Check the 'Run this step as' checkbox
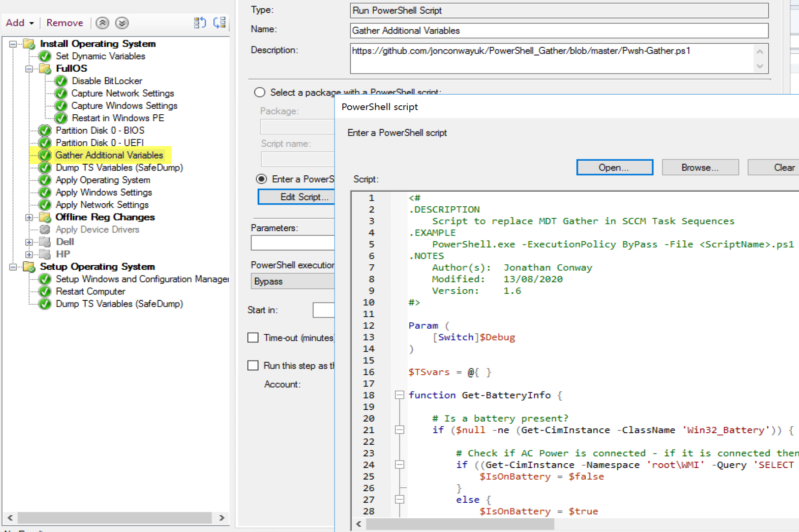 pos(253,366)
